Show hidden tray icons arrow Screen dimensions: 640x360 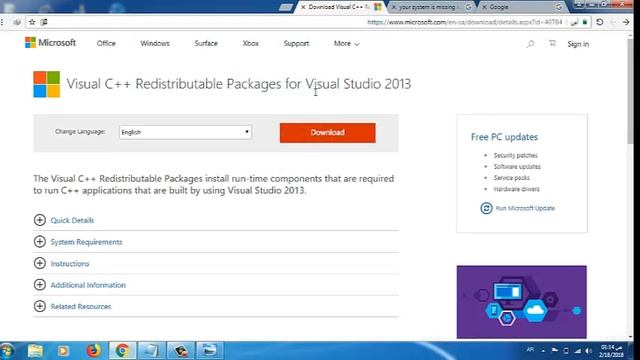tap(543, 351)
